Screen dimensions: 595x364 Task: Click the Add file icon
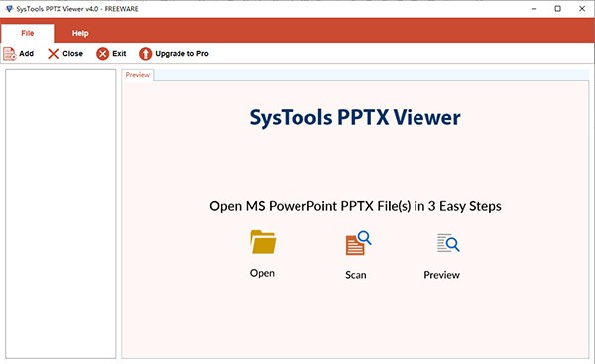tap(10, 54)
